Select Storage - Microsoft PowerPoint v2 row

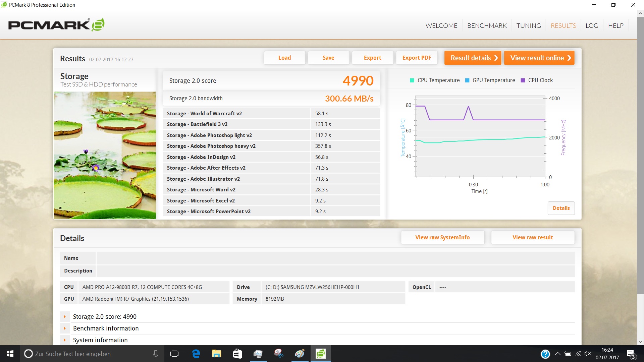(271, 211)
